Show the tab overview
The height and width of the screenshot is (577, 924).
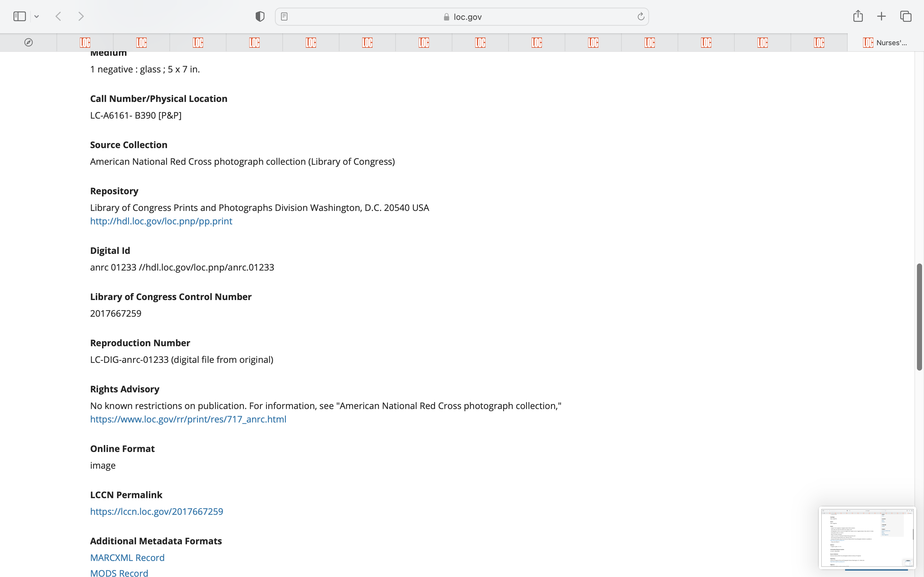tap(906, 16)
